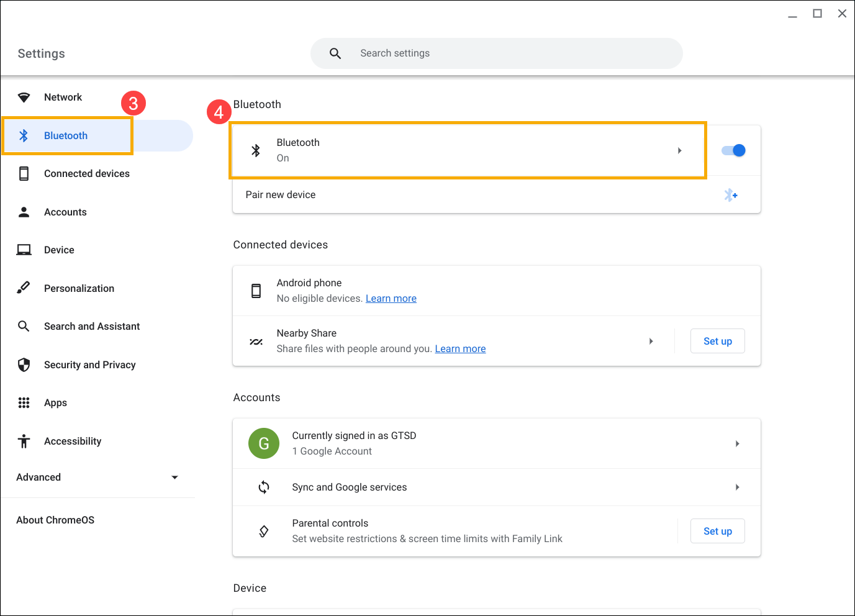Open Nearby Share subpage arrow
Image resolution: width=855 pixels, height=616 pixels.
pos(651,341)
